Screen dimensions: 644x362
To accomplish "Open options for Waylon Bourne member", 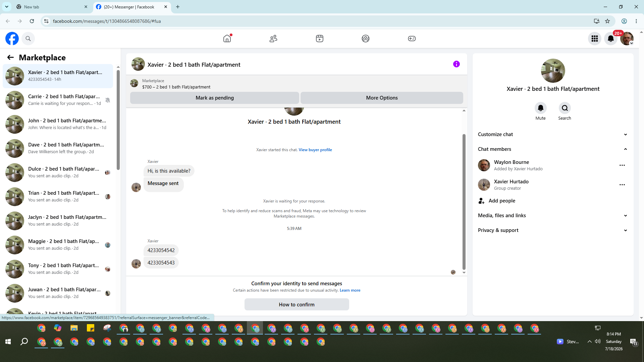I will coord(622,165).
